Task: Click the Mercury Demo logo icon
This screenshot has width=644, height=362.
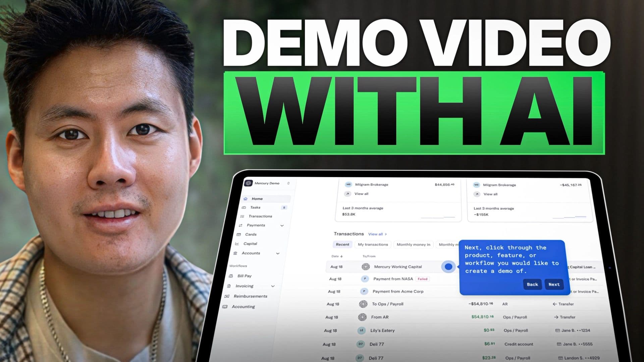Action: 248,183
